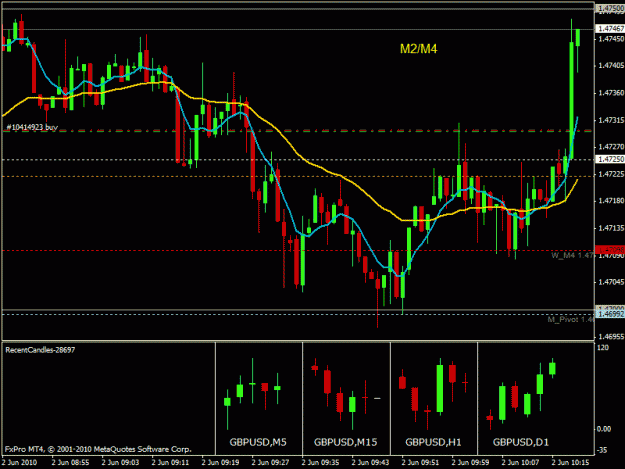
Task: Click the 2 Jun 09:35 time label
Action: (320, 462)
